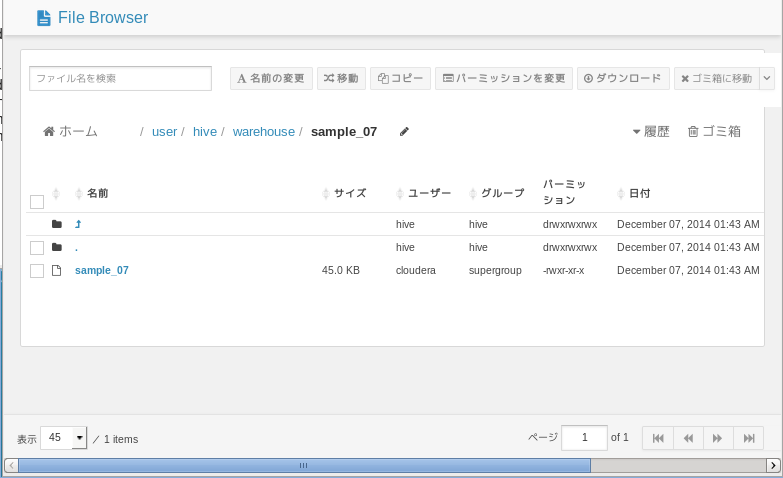Open the ゴミ箱 trash folder
The height and width of the screenshot is (478, 783).
(714, 131)
